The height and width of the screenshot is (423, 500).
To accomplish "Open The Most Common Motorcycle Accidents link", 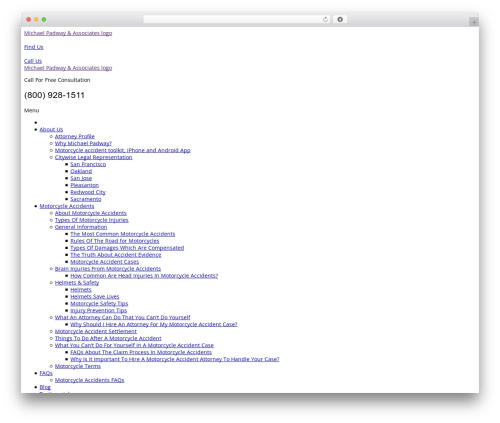I will (x=123, y=234).
